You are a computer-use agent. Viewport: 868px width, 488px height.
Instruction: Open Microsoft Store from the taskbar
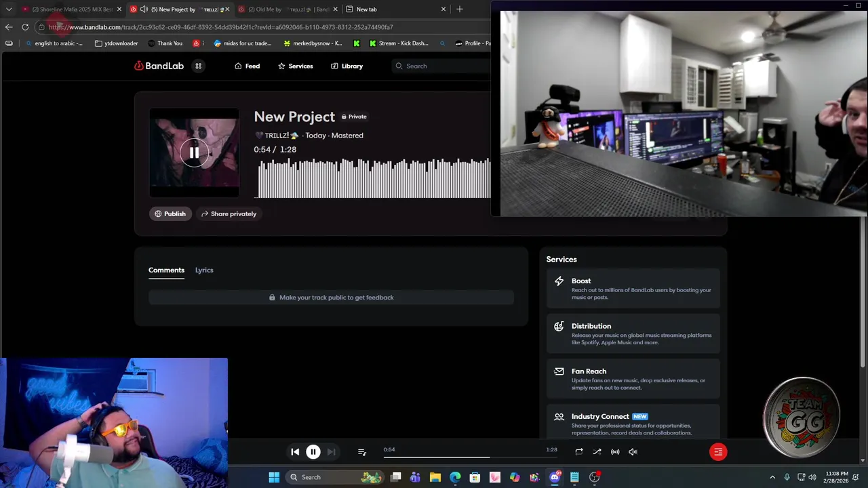[x=475, y=477]
